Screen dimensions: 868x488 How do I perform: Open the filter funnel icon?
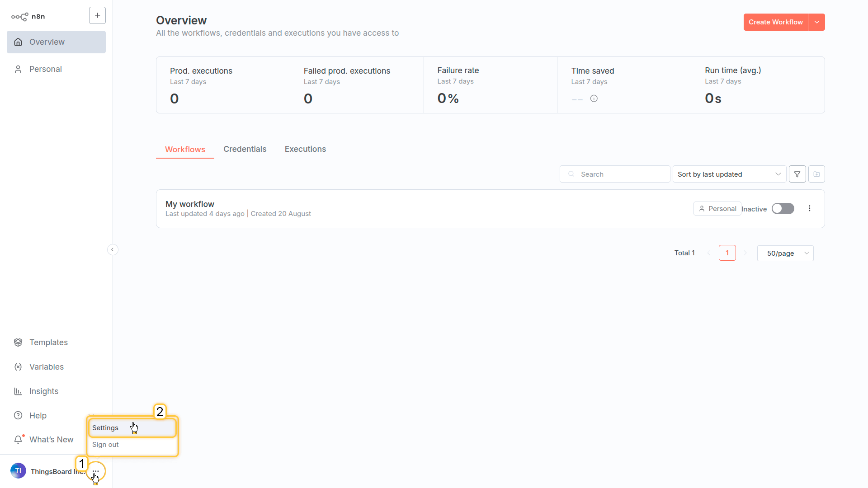[797, 174]
